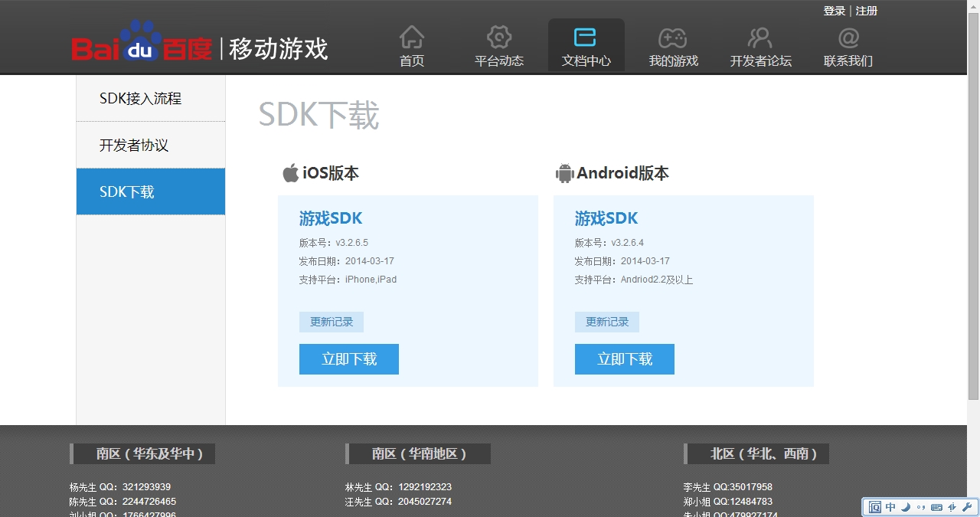Click contact 郑小姐 QQ:12484783
The height and width of the screenshot is (517, 980).
coord(728,502)
